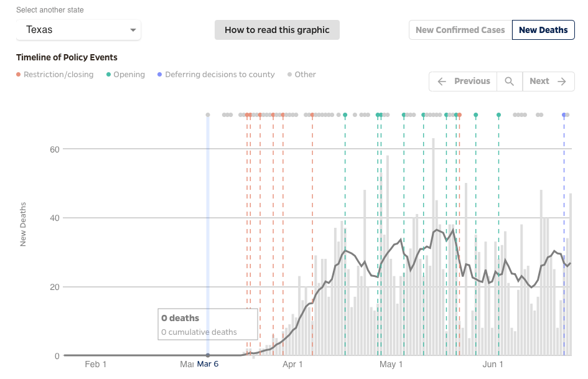Click the May 1 axis label
588x379 pixels.
(392, 364)
